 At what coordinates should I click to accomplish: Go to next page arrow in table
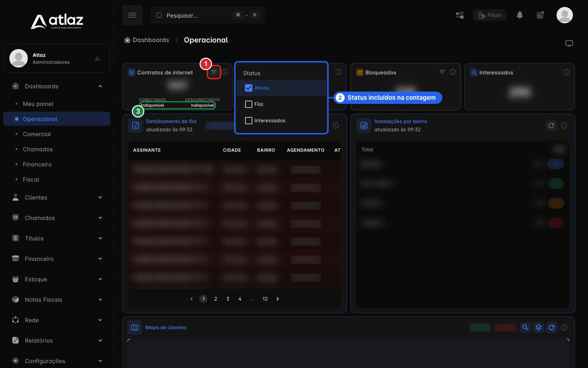278,299
